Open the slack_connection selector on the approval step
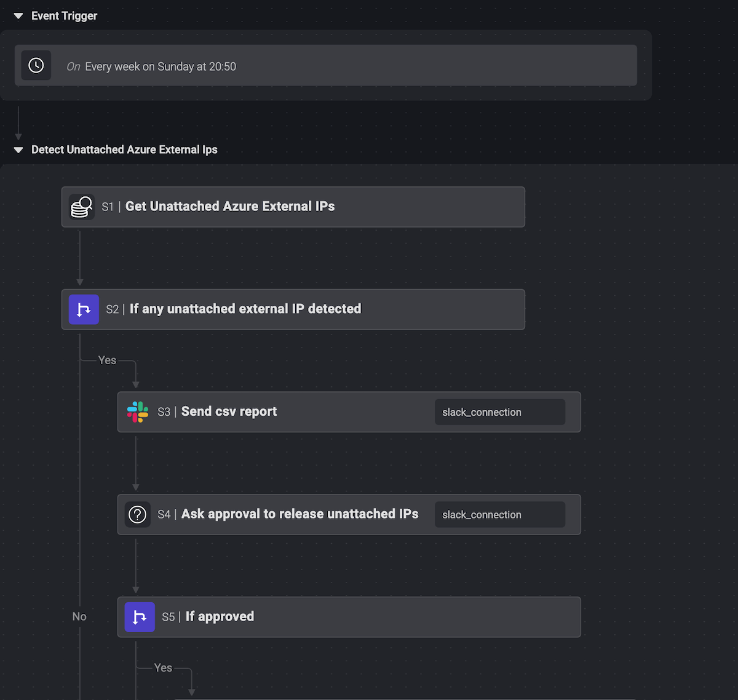The height and width of the screenshot is (700, 738). 500,514
